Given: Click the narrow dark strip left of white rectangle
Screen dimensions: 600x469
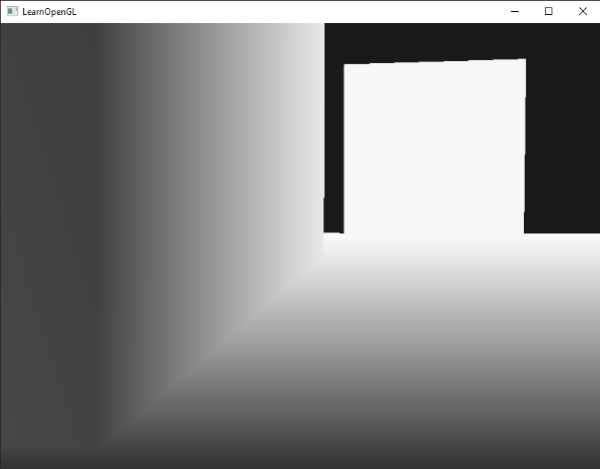Looking at the screenshot, I should pos(334,150).
